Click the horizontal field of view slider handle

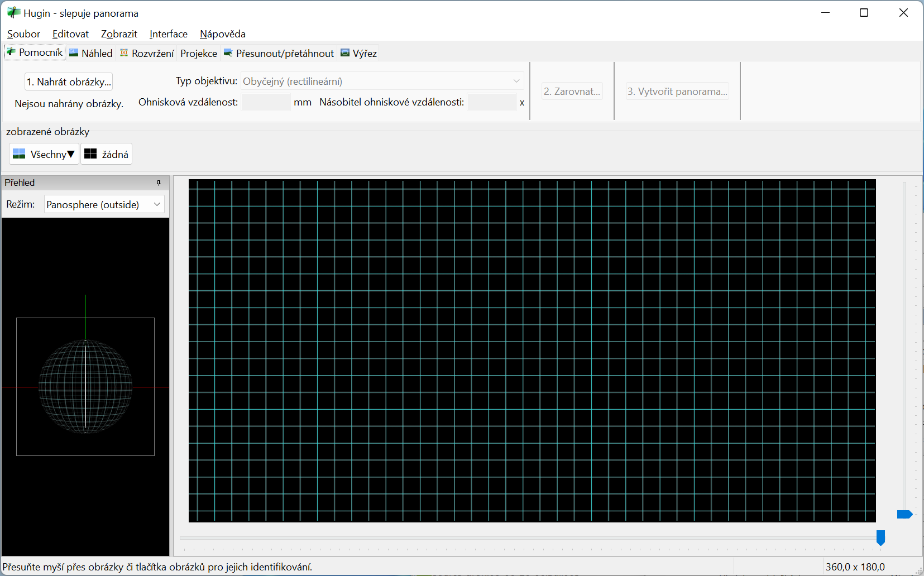(880, 537)
